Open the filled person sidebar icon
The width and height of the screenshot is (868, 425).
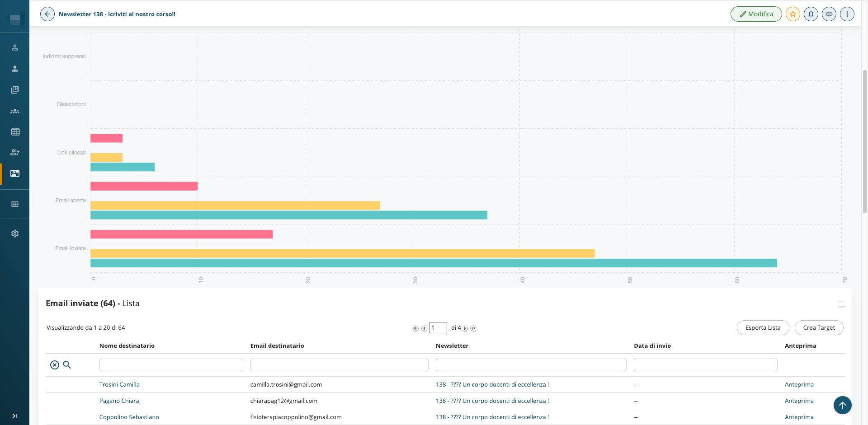(x=15, y=69)
